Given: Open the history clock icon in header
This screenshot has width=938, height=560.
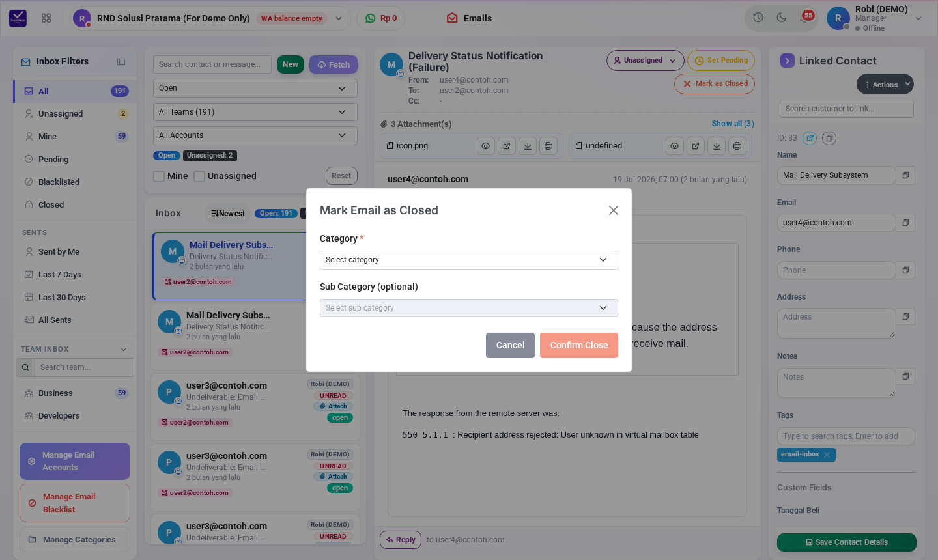Looking at the screenshot, I should point(758,18).
